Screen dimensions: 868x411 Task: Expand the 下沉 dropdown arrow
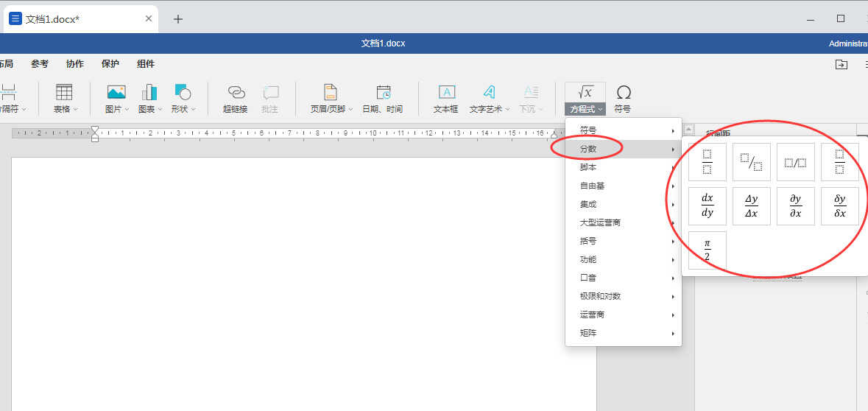click(541, 110)
